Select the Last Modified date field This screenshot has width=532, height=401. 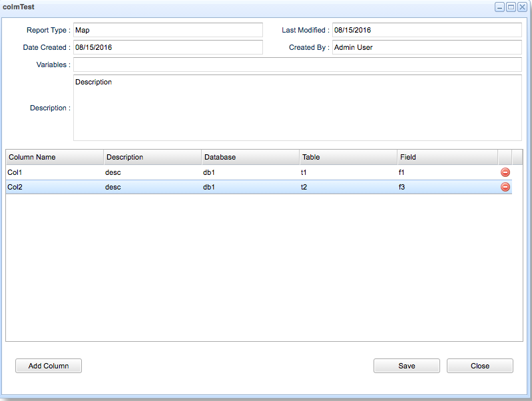tap(426, 30)
